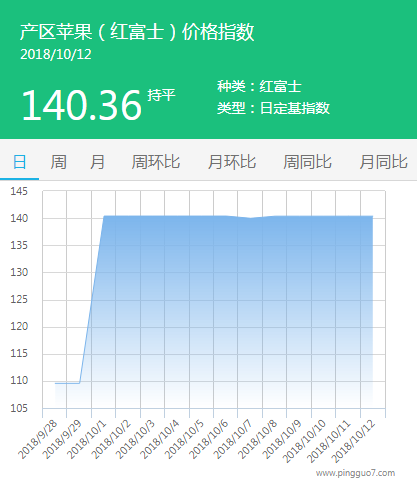Click the x-axis date 2018/10/2
Screen dimensions: 417x485
pos(111,440)
